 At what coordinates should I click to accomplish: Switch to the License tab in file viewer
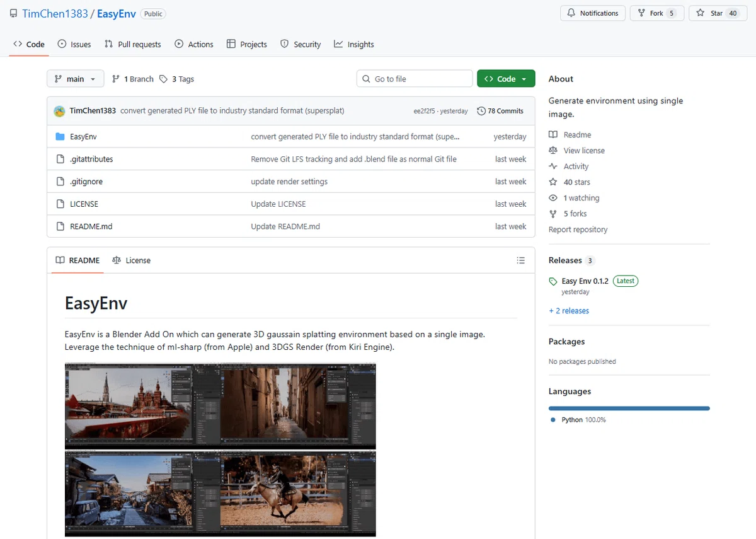pyautogui.click(x=131, y=260)
